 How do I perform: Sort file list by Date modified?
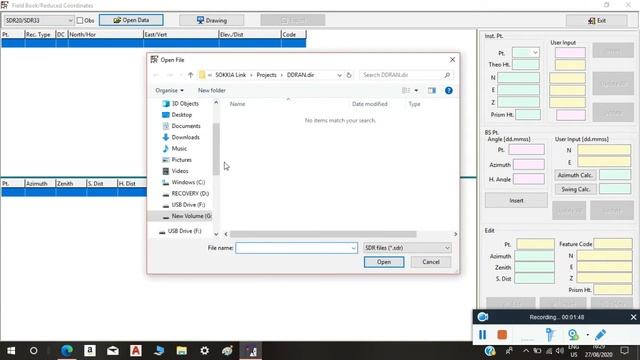coord(369,104)
